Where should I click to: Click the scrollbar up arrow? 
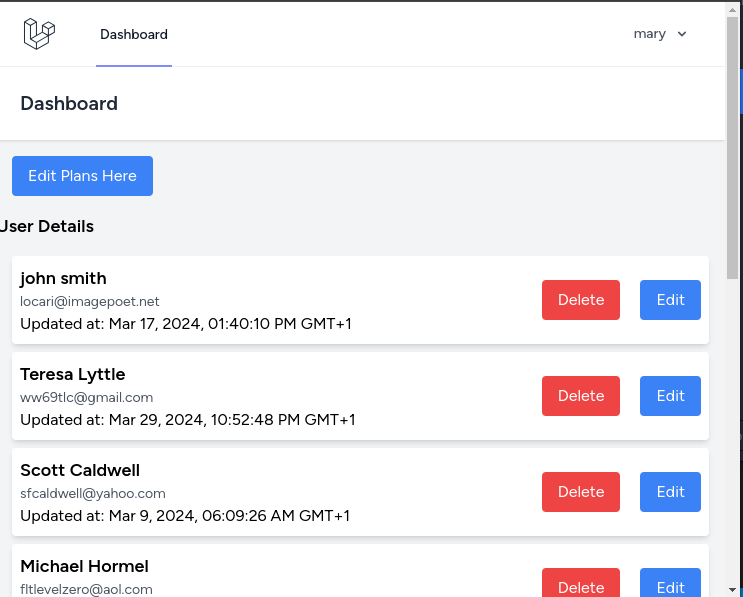[x=732, y=9]
